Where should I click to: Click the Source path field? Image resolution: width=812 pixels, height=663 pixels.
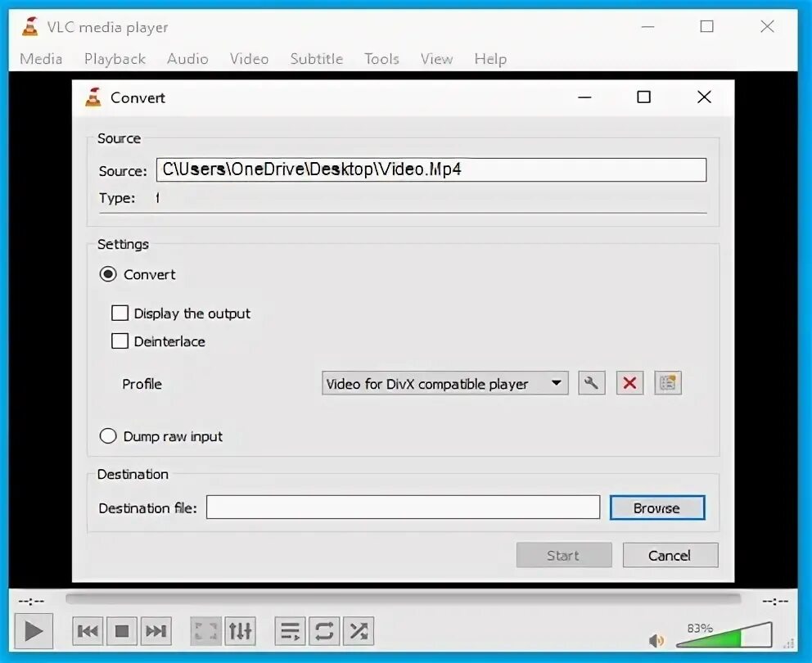point(431,170)
